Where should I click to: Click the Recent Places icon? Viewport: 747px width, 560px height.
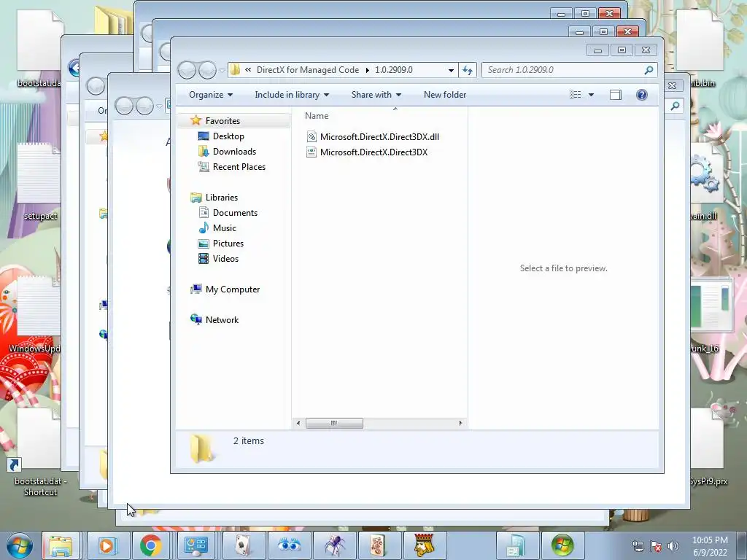click(204, 167)
